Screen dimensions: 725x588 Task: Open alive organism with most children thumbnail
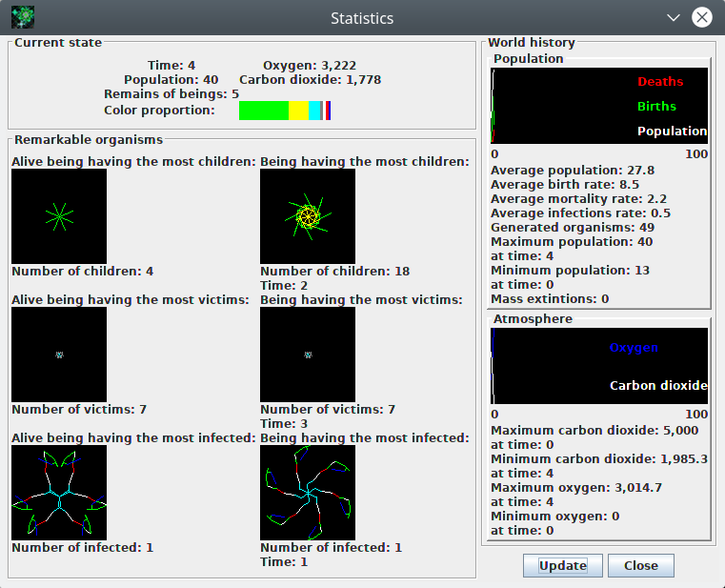[59, 216]
